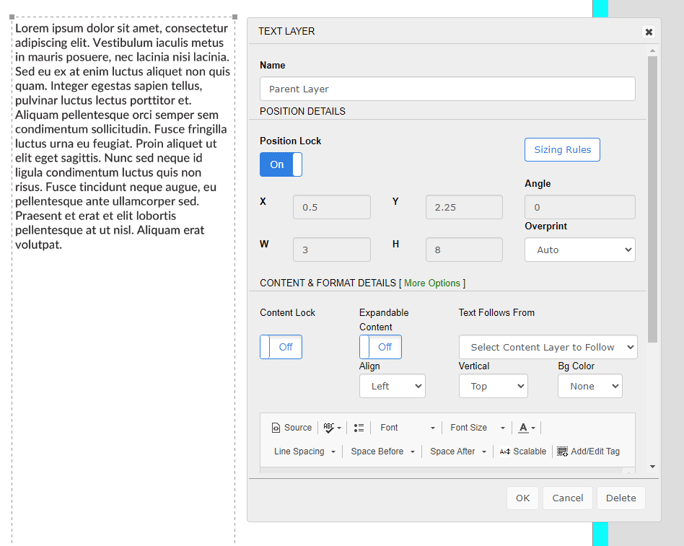The image size is (684, 546).
Task: Click the More Options link
Action: click(x=432, y=284)
